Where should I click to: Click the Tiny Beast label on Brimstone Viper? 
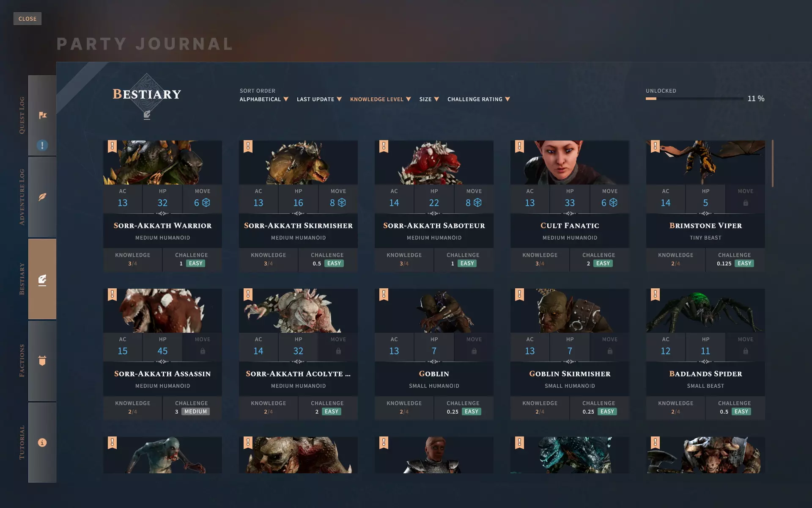click(x=705, y=237)
